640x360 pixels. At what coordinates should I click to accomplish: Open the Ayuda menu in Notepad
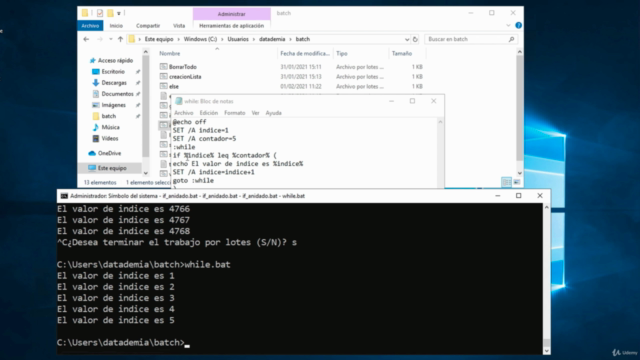point(273,113)
